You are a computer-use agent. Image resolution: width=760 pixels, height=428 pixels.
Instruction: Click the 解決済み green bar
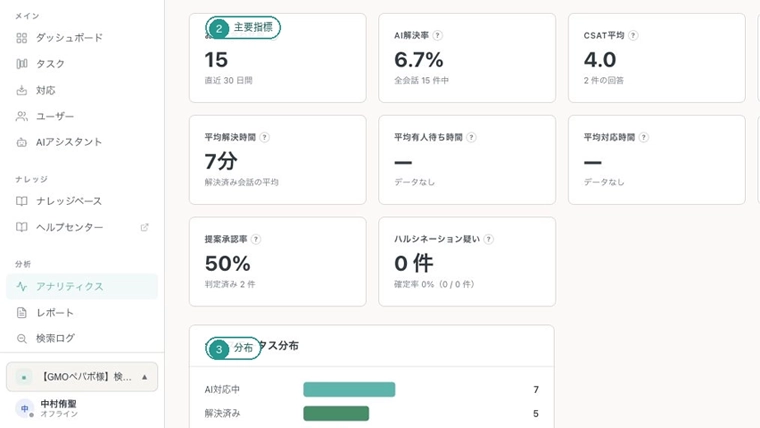point(336,413)
